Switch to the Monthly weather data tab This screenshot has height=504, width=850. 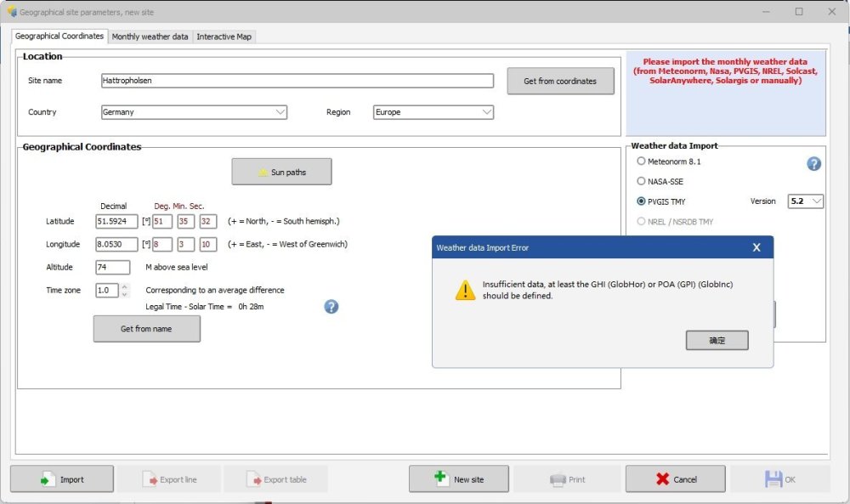click(150, 37)
